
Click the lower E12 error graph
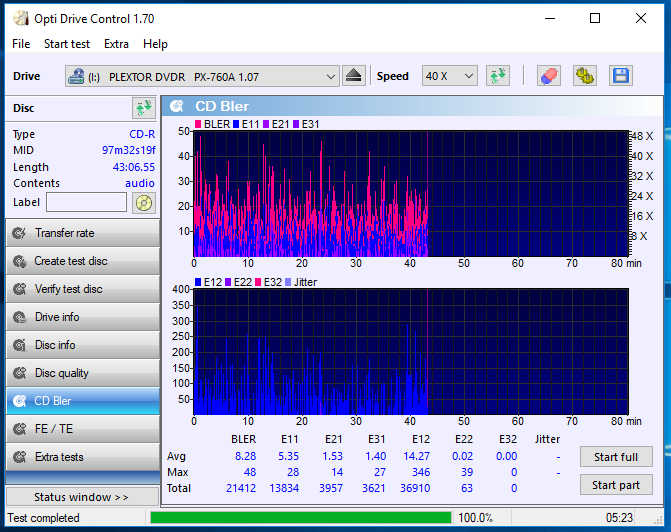[x=411, y=352]
